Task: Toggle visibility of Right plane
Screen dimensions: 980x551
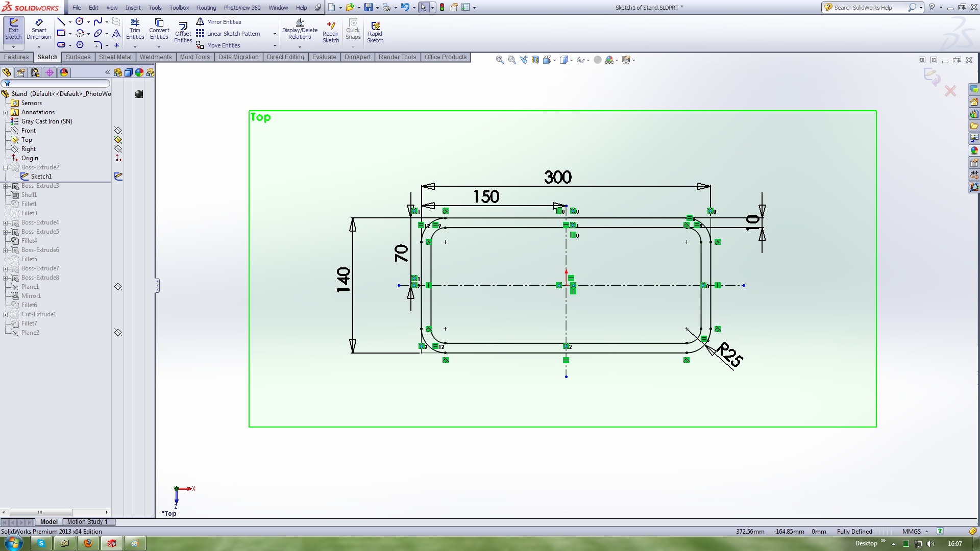Action: (118, 149)
